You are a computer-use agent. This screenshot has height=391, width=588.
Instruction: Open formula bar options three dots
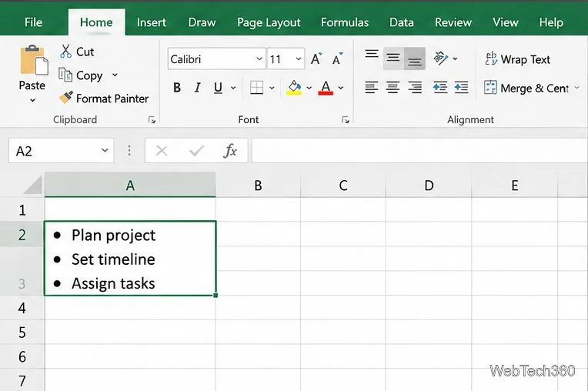(129, 151)
